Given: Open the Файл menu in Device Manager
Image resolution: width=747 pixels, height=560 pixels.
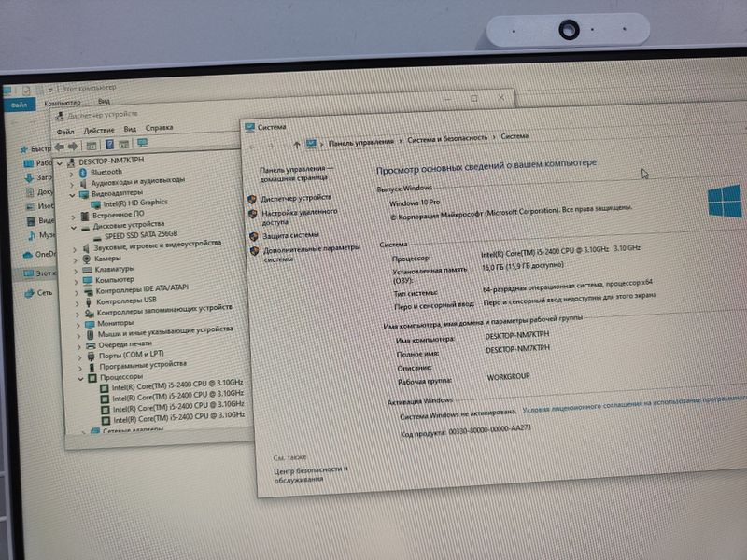Looking at the screenshot, I should click(x=65, y=132).
